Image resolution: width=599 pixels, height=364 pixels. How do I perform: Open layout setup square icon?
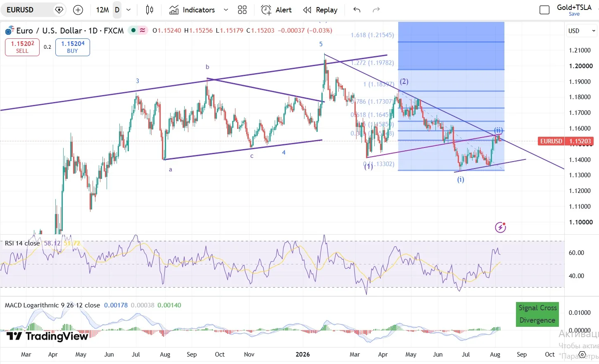coord(544,10)
